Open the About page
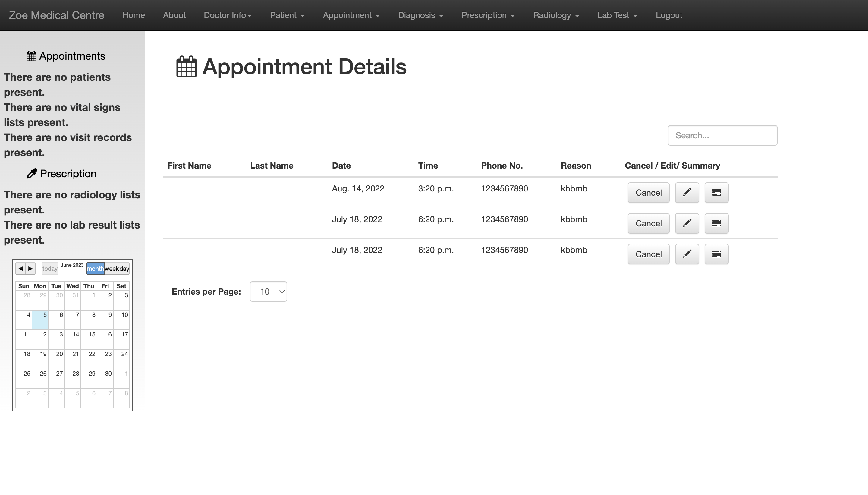The height and width of the screenshot is (495, 868). [174, 15]
